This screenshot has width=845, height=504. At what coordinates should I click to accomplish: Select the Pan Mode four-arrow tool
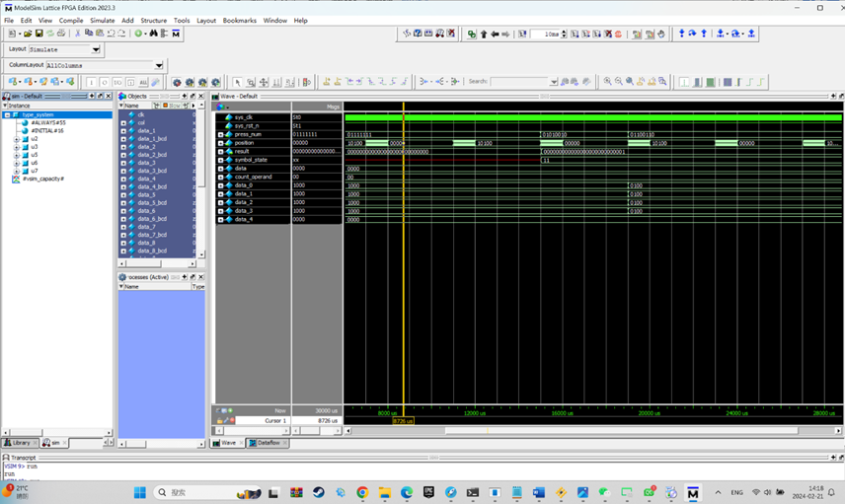pos(264,82)
